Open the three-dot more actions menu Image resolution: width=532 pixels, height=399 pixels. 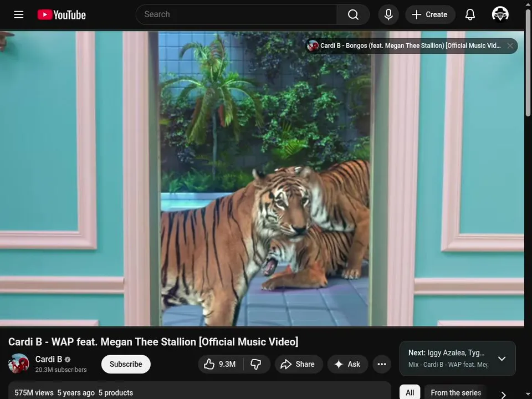pos(382,364)
